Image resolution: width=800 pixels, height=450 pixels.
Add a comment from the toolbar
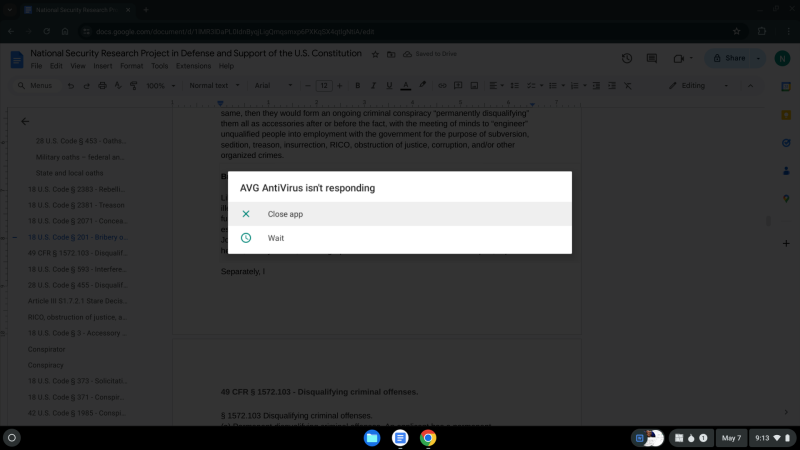[x=458, y=86]
